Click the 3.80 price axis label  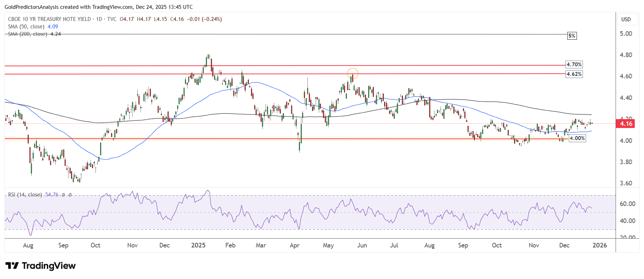pos(626,162)
